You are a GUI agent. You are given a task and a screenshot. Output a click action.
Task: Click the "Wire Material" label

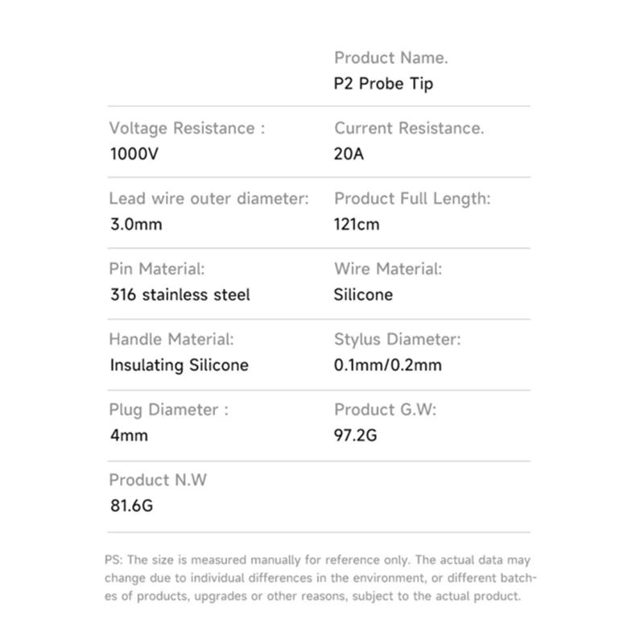click(388, 269)
